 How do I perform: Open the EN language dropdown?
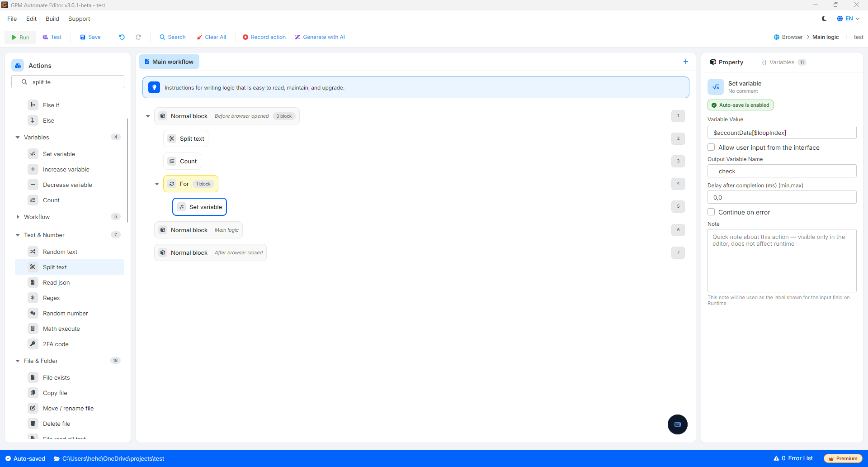848,19
